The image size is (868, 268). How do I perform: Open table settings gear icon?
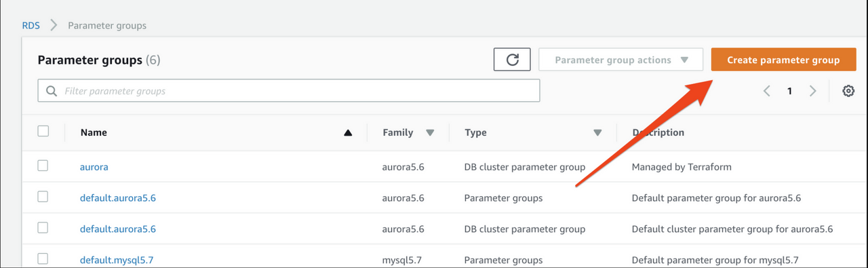(x=848, y=91)
